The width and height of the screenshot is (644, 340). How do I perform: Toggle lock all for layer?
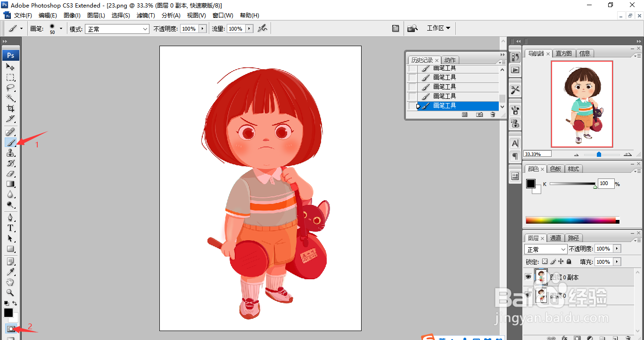pyautogui.click(x=569, y=261)
